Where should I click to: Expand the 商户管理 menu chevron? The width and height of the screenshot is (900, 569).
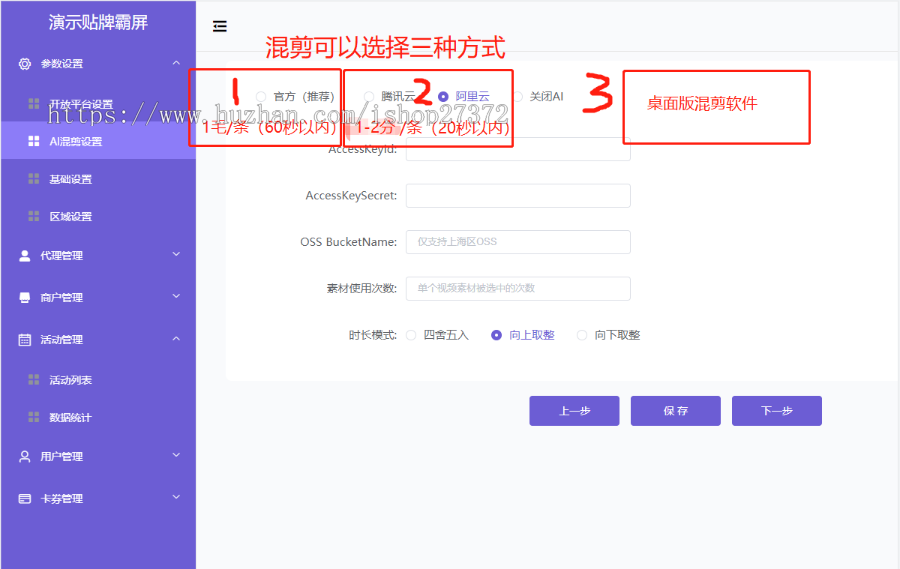point(176,296)
